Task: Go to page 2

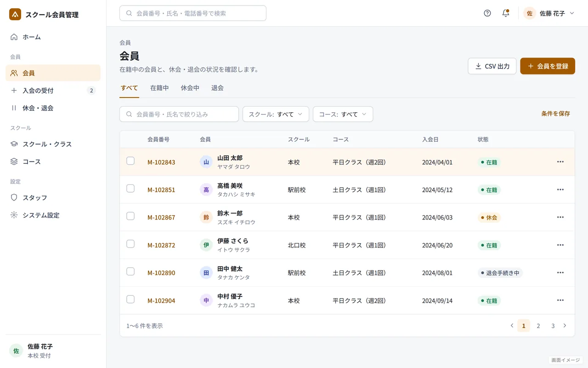Action: pyautogui.click(x=538, y=326)
